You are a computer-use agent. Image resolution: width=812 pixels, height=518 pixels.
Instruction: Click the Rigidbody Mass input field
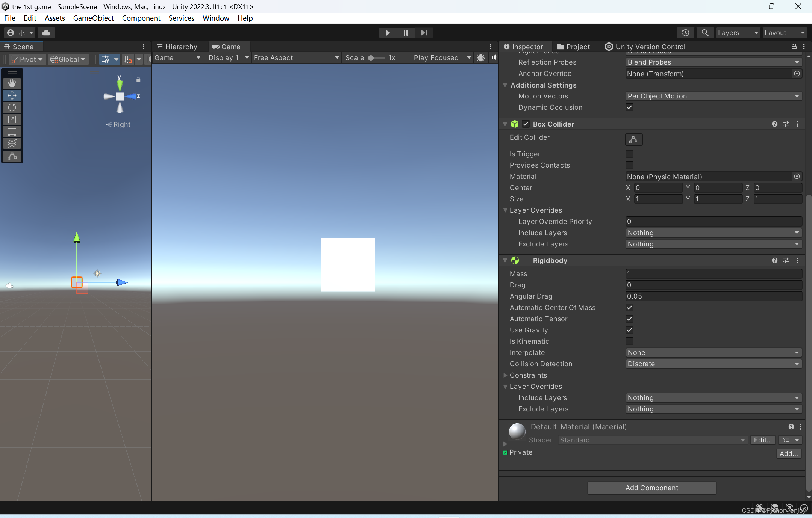pos(714,274)
